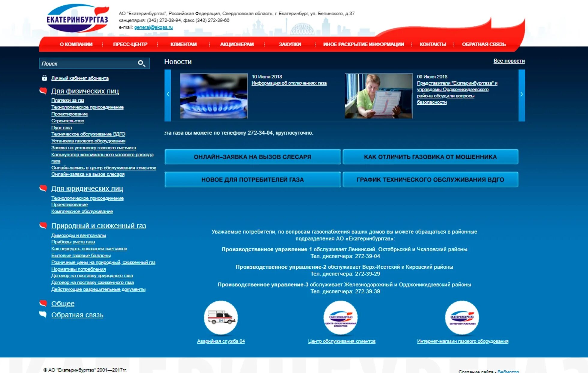Click the flame icon next to Общее
The height and width of the screenshot is (373, 588).
[x=43, y=303]
